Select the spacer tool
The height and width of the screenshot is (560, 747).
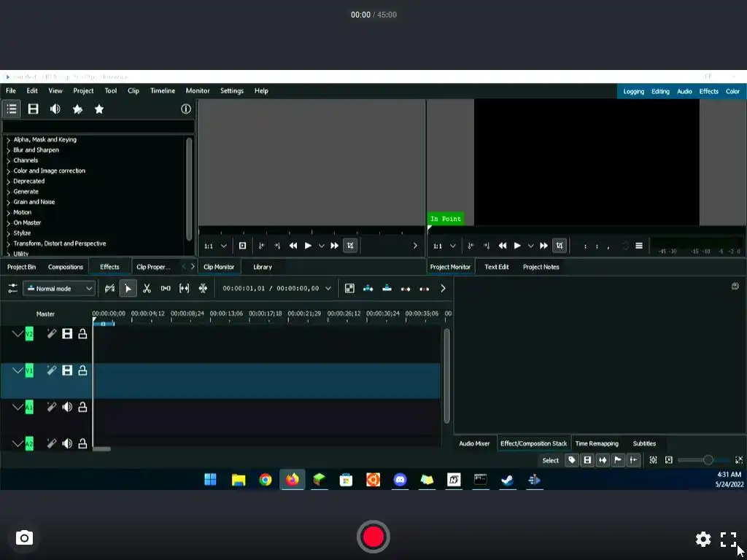166,289
